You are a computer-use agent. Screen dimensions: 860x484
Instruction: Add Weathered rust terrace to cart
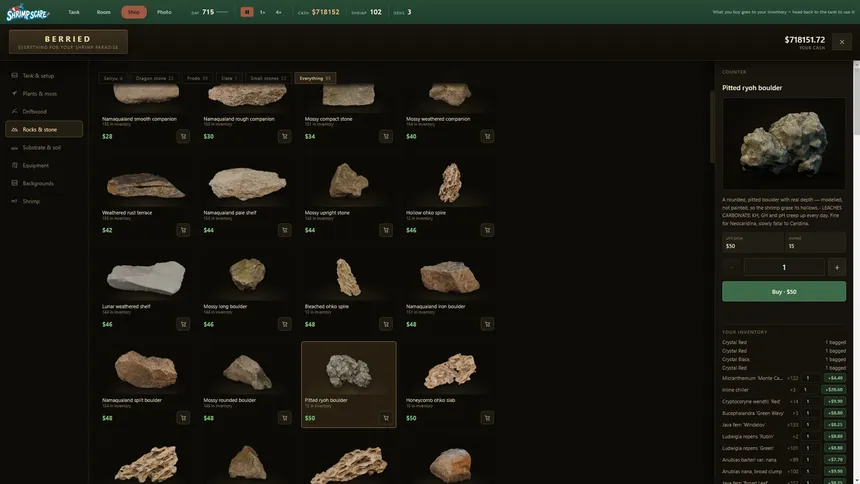pos(183,230)
